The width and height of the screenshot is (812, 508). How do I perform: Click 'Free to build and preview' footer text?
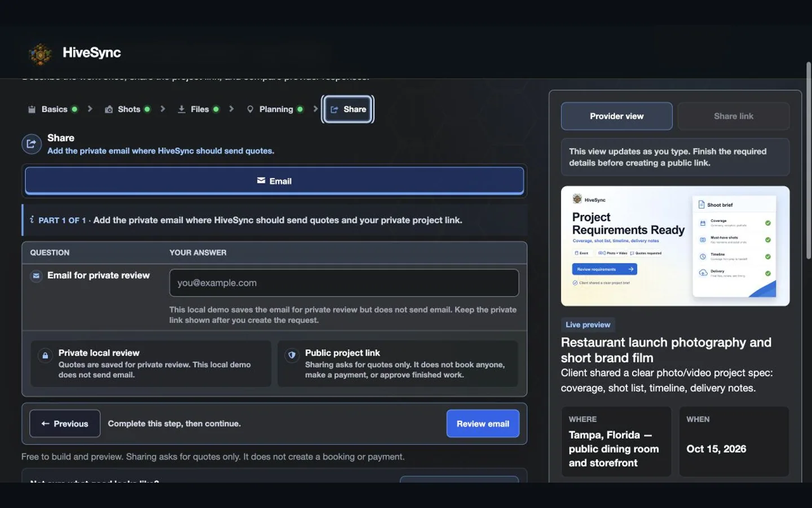[213, 457]
